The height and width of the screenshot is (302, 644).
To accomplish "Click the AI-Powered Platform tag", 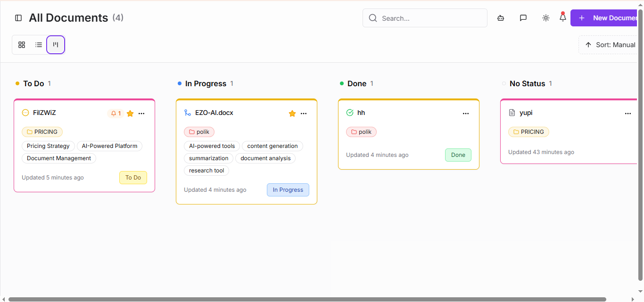I will coord(109,146).
